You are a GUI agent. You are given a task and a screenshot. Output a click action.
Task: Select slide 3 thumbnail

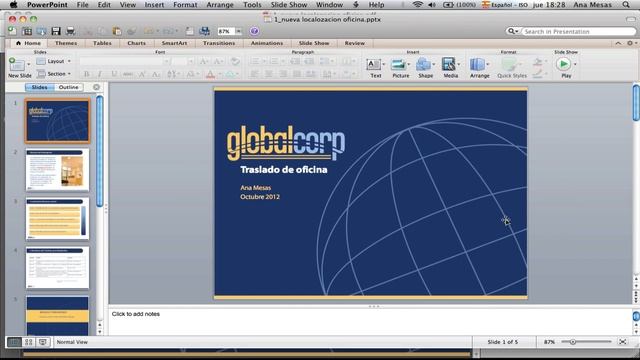coord(57,219)
